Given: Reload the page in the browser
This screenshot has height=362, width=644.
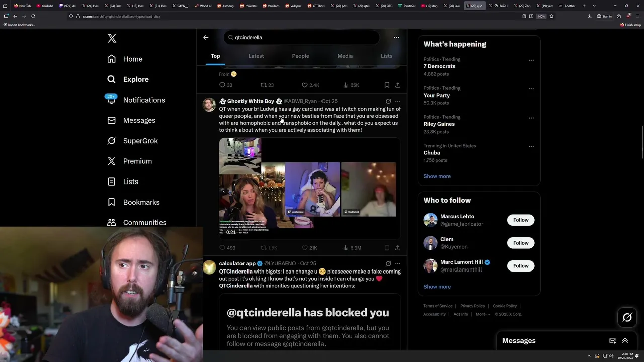Looking at the screenshot, I should [33, 16].
